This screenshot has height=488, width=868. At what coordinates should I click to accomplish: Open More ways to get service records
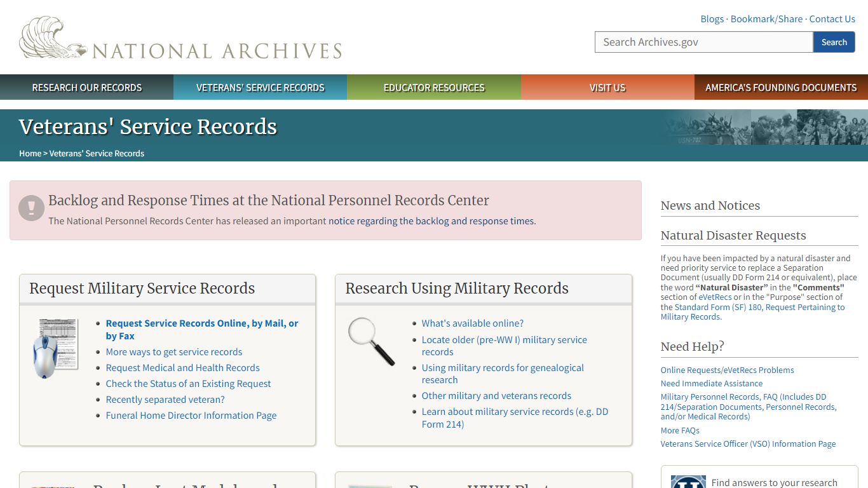pyautogui.click(x=174, y=352)
